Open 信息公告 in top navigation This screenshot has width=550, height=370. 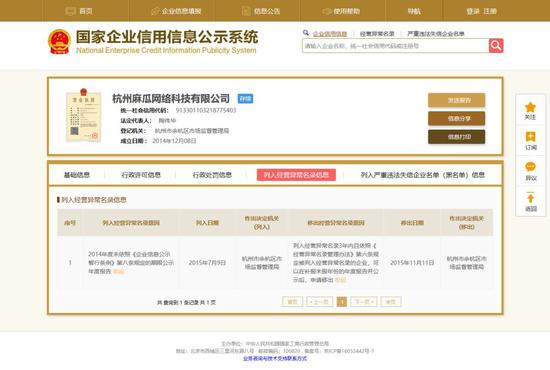tap(261, 11)
